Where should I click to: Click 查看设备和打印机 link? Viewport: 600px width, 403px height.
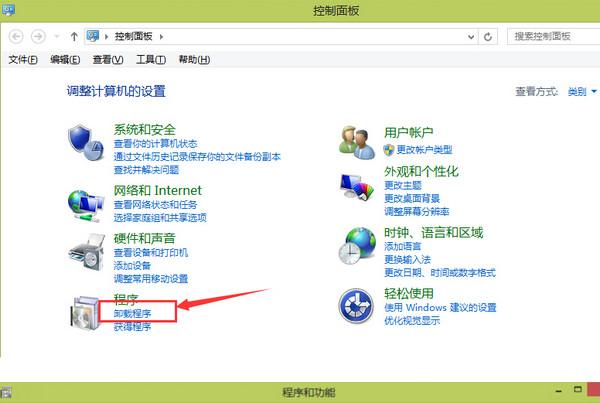(151, 253)
